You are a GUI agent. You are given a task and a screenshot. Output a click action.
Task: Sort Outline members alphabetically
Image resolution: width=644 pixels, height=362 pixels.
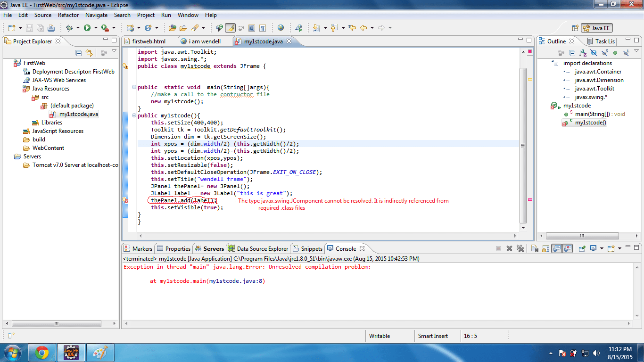click(582, 53)
